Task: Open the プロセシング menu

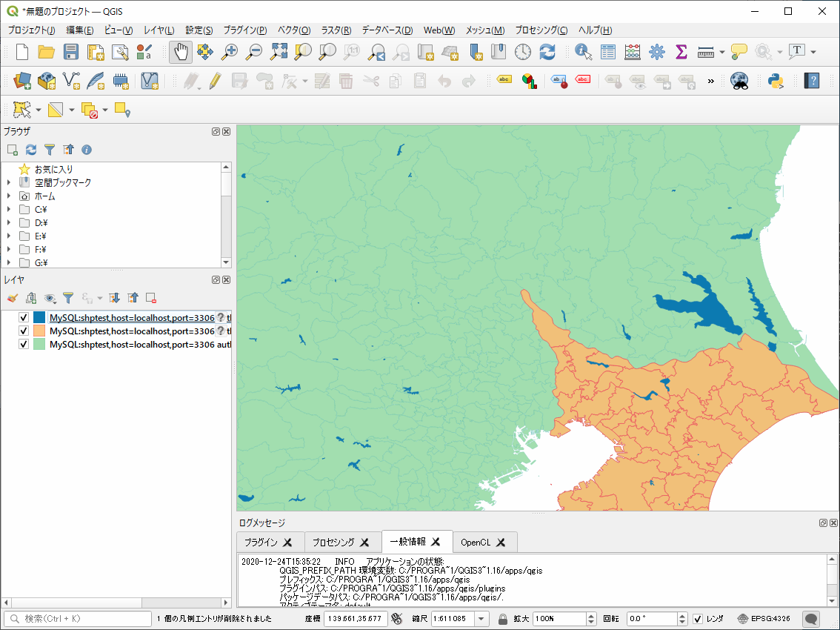Action: [x=541, y=30]
